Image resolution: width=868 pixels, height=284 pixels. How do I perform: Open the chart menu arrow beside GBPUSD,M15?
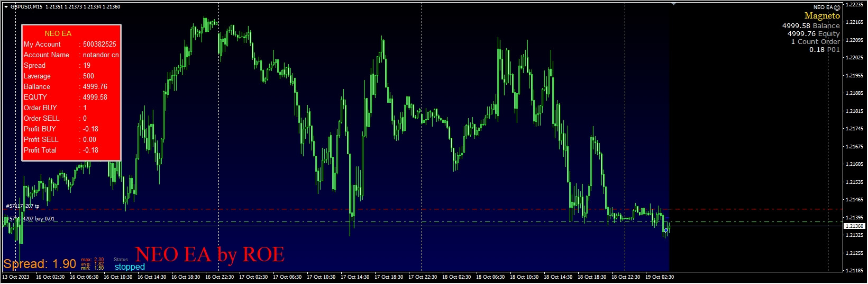(6, 7)
